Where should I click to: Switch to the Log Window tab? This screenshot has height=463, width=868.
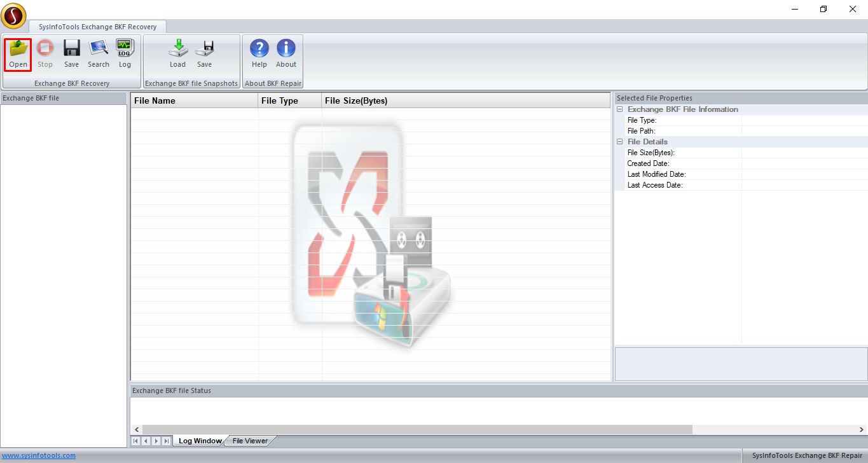200,441
